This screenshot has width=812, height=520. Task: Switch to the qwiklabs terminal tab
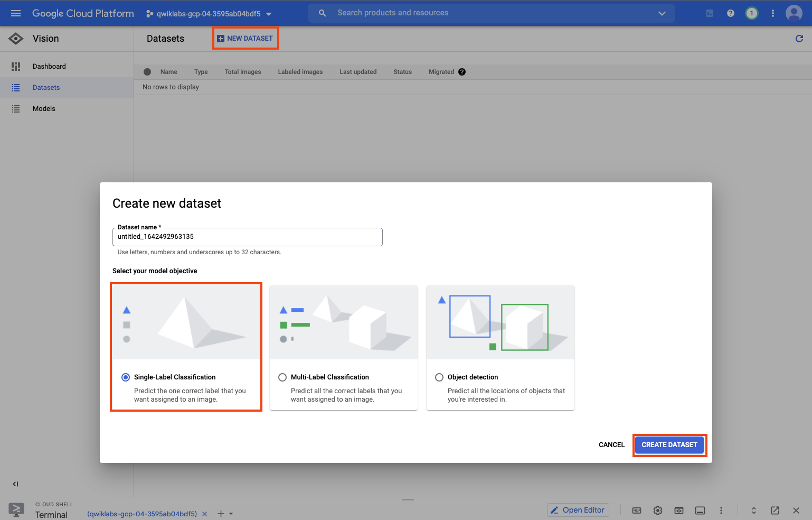(142, 514)
